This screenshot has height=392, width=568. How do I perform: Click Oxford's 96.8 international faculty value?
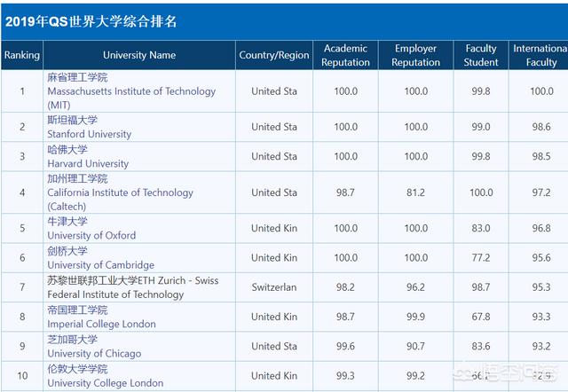[x=541, y=228]
